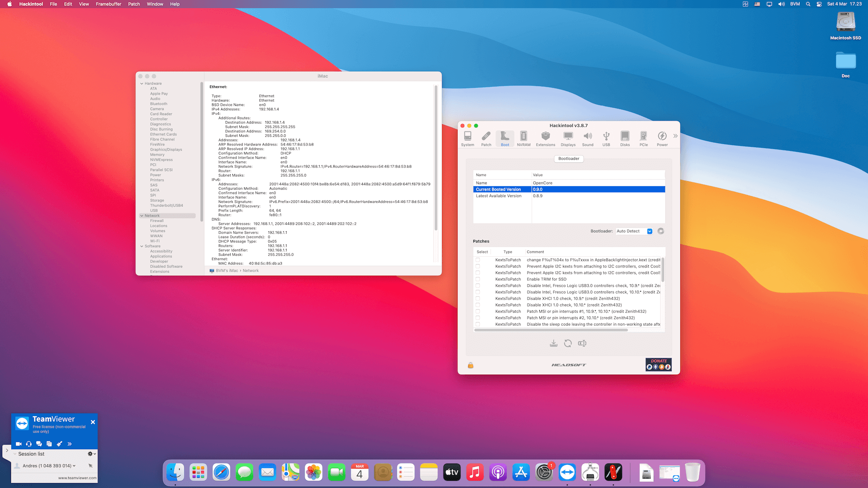
Task: Open the USB section in Hackintool
Action: point(606,139)
